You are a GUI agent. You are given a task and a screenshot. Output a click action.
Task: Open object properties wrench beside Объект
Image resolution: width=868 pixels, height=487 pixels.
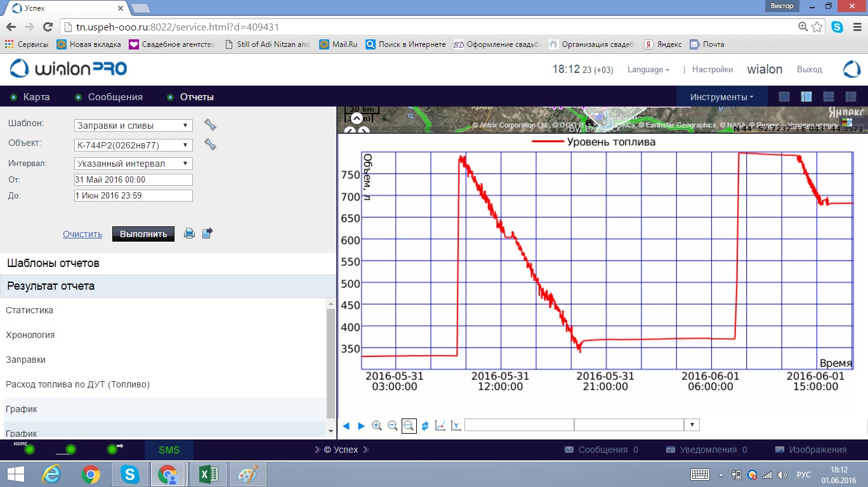click(210, 145)
